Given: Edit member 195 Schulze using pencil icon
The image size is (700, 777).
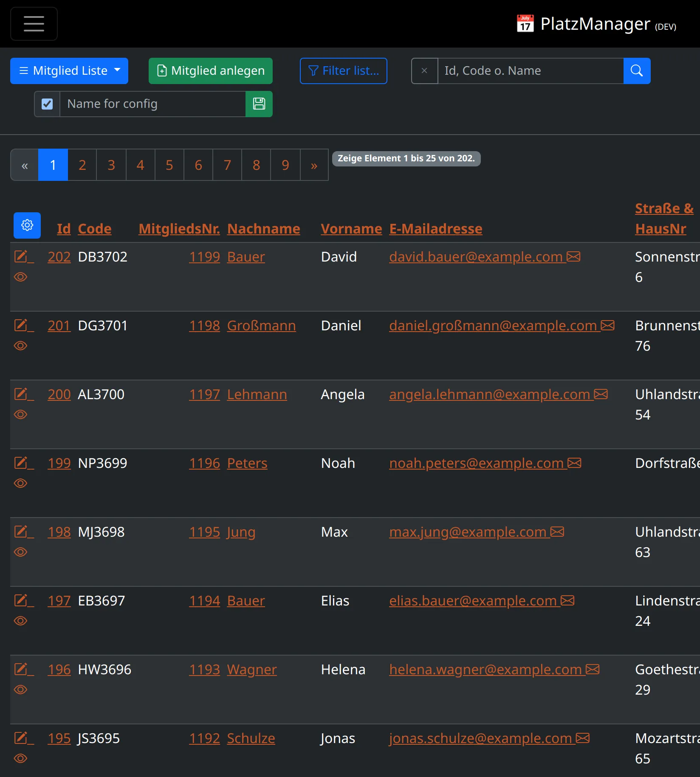Looking at the screenshot, I should tap(20, 738).
